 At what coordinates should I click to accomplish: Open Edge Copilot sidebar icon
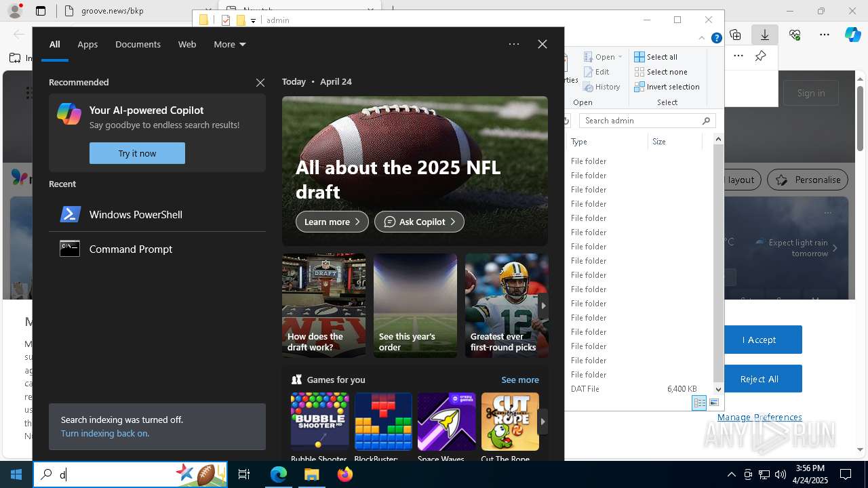pos(852,35)
